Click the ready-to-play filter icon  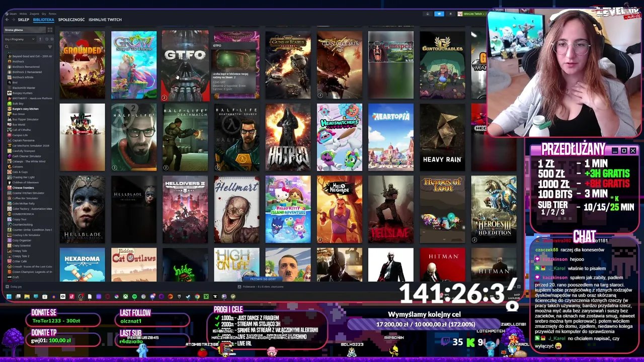click(x=52, y=39)
